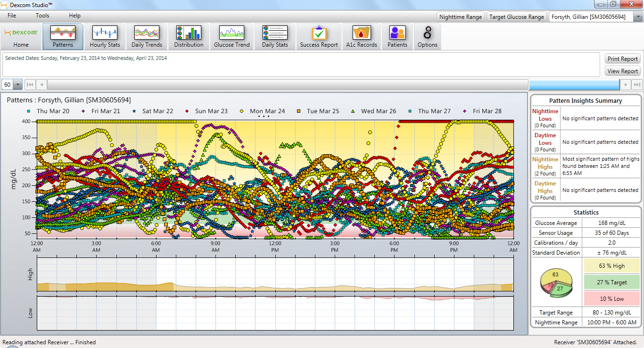
Task: Open the Success Report
Action: click(x=319, y=37)
